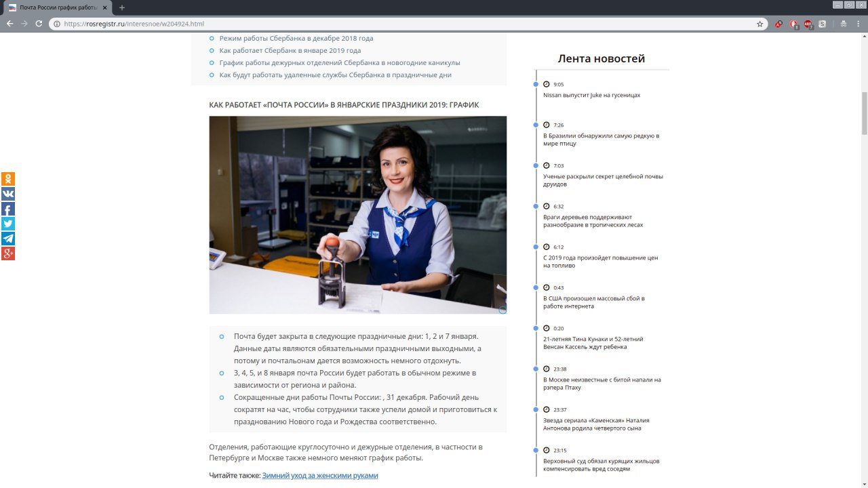Click the page vertical scrollbar thumb
Screen dimensions: 868x488
click(864, 113)
